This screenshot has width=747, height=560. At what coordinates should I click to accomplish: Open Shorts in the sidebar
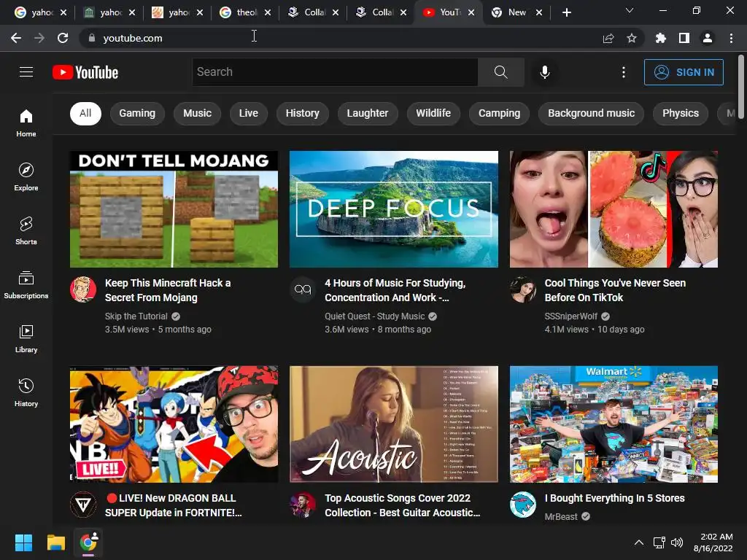pos(26,231)
